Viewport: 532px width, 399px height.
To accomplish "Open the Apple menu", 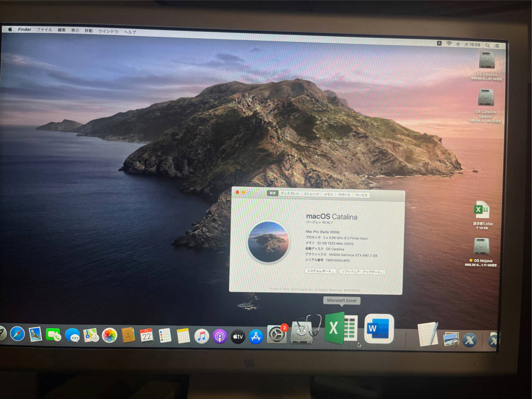I will (x=10, y=29).
